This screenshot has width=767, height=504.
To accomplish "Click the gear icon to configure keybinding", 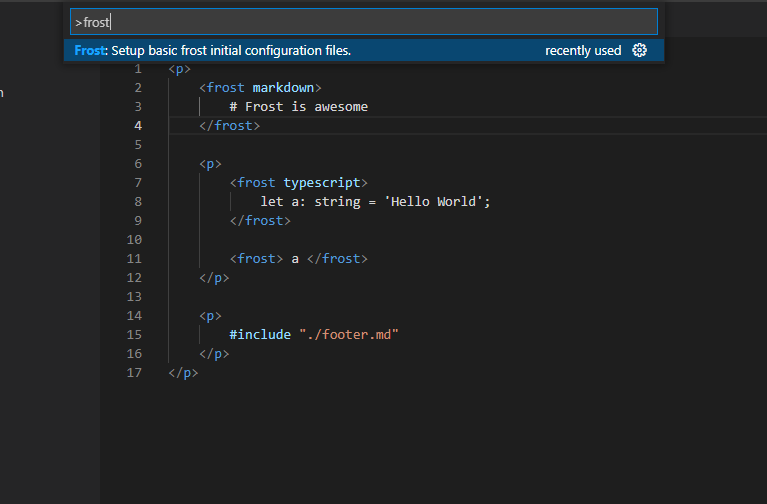I will [x=639, y=50].
